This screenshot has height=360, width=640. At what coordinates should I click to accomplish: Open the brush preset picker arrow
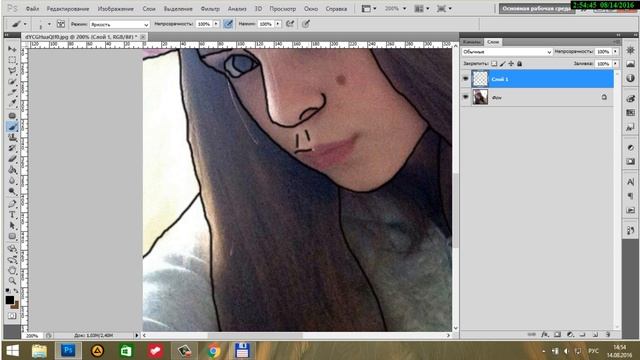(49, 24)
